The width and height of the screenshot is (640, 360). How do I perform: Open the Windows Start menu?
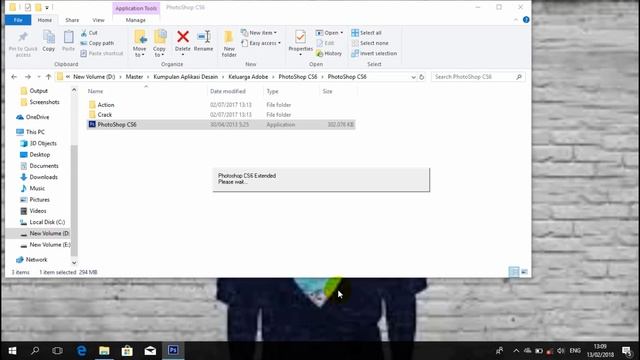point(12,350)
